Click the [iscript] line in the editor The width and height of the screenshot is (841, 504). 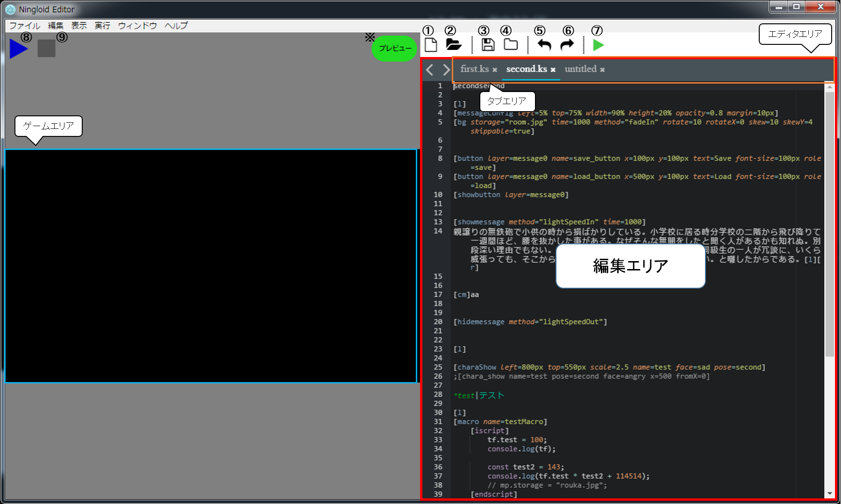pyautogui.click(x=490, y=431)
